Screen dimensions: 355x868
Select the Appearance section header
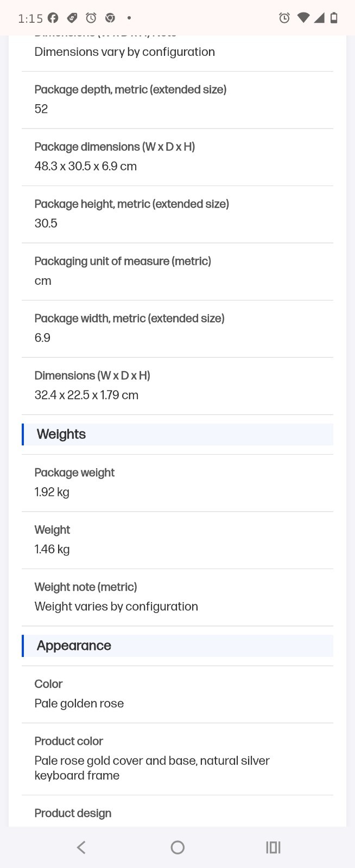177,646
